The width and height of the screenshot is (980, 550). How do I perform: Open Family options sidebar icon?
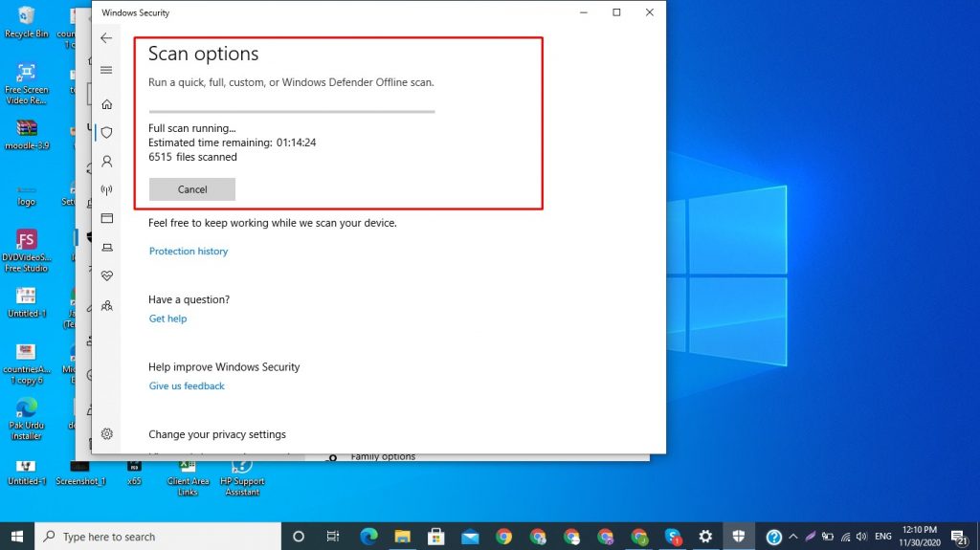106,305
